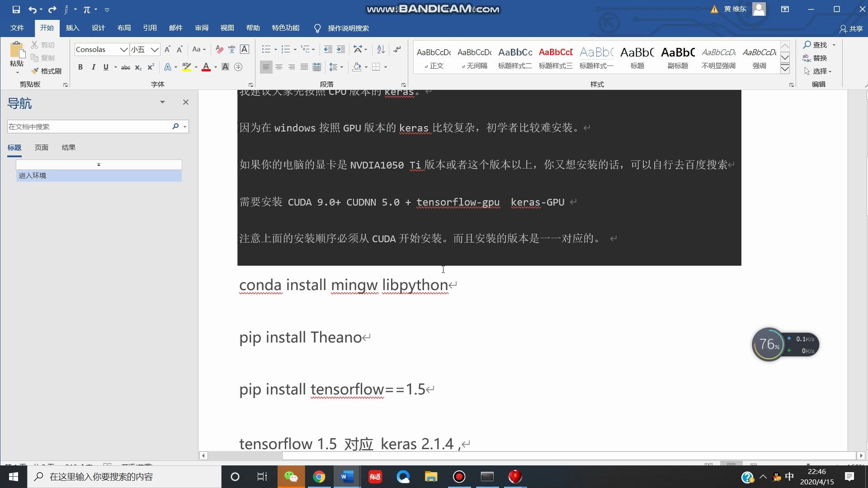Open File Explorer from the taskbar
This screenshot has height=488, width=868.
[x=431, y=477]
